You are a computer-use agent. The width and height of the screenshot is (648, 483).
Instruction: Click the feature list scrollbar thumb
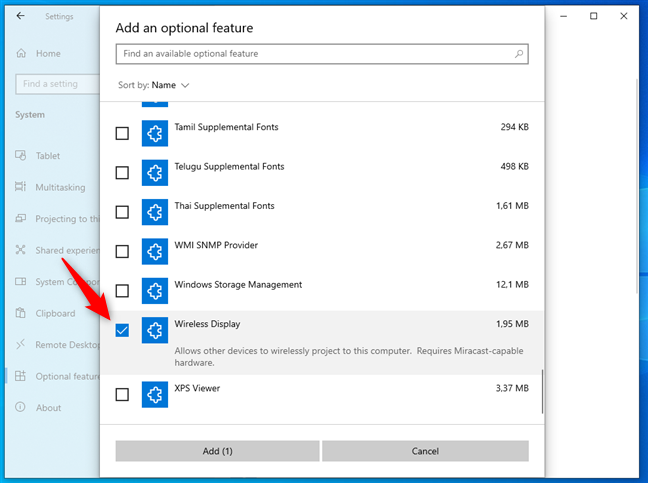542,392
